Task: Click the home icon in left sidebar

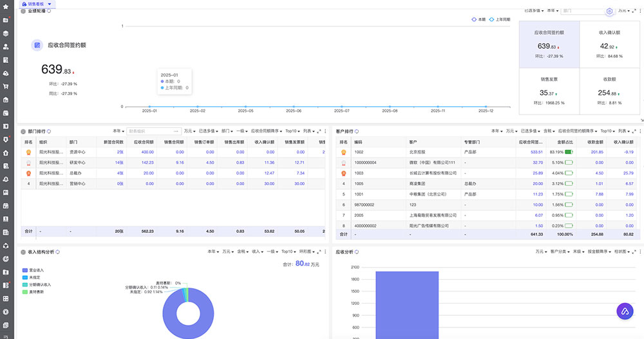Action: coord(6,152)
